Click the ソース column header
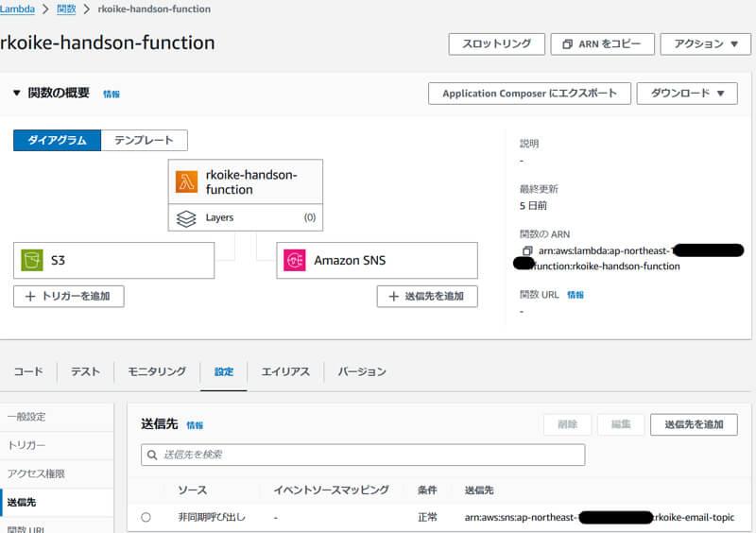The height and width of the screenshot is (533, 756). (193, 490)
